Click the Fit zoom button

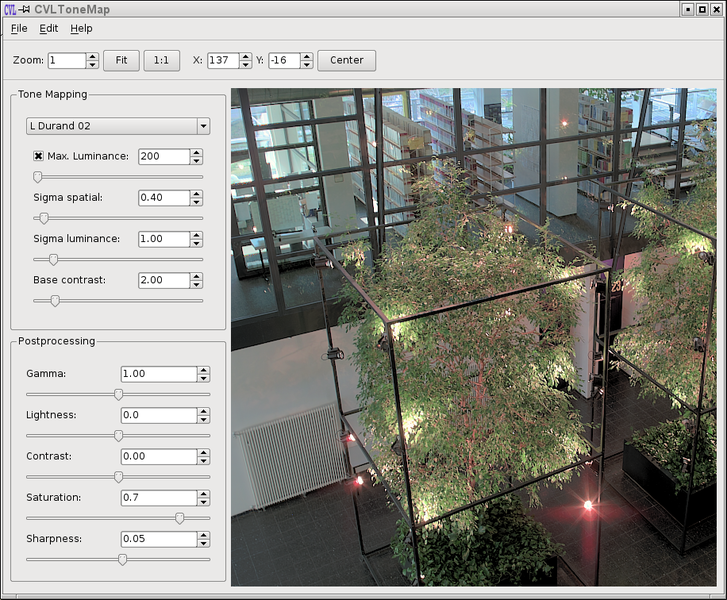[x=121, y=60]
